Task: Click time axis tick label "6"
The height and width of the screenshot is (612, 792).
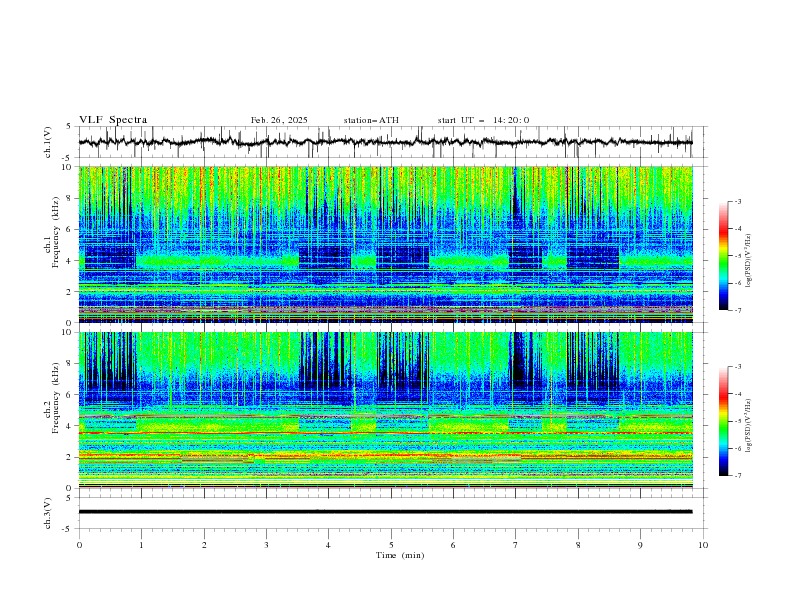Action: coord(453,545)
